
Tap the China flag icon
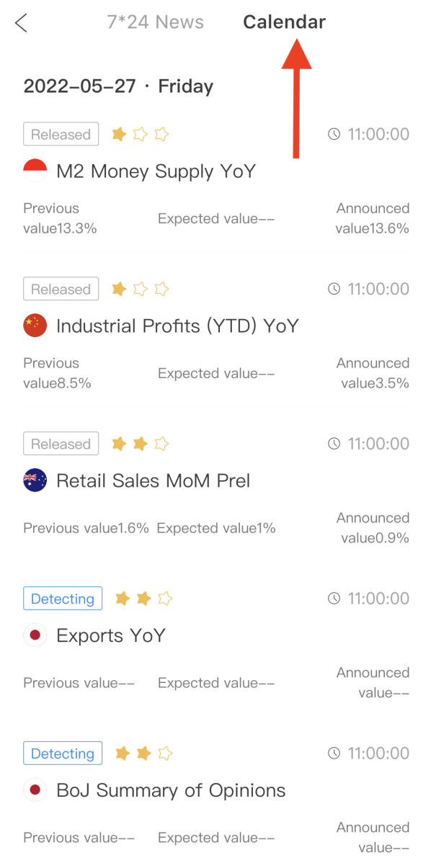tap(35, 326)
